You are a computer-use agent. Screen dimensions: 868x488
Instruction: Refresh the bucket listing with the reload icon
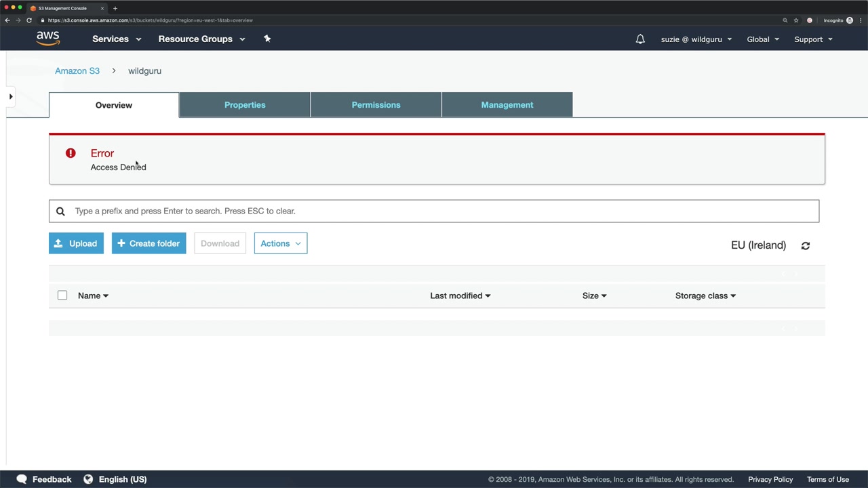pos(806,245)
